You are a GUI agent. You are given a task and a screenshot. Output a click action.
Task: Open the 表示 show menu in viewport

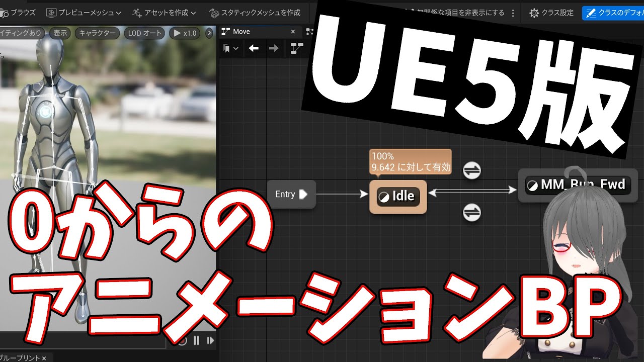[x=60, y=33]
